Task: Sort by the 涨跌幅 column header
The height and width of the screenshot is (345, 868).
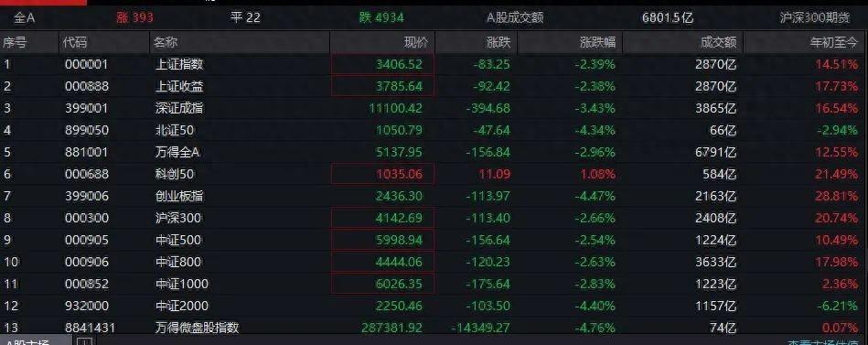Action: click(597, 42)
